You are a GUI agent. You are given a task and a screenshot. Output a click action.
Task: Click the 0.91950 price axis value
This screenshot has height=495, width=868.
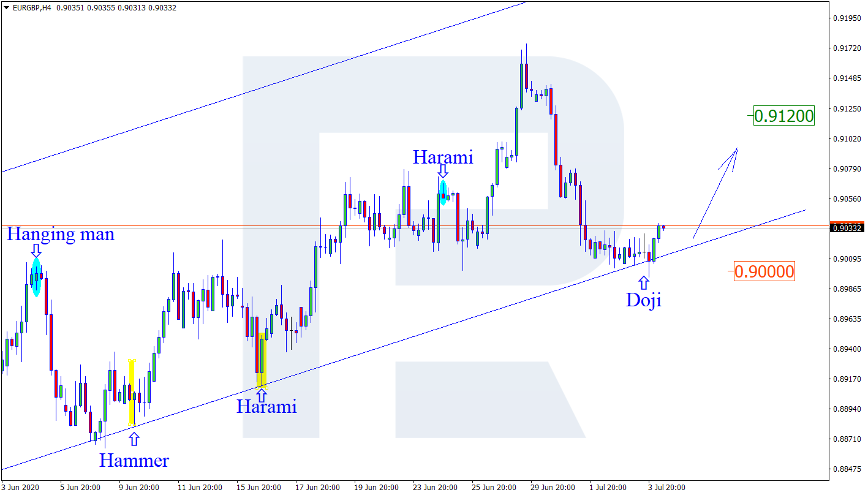click(x=848, y=18)
